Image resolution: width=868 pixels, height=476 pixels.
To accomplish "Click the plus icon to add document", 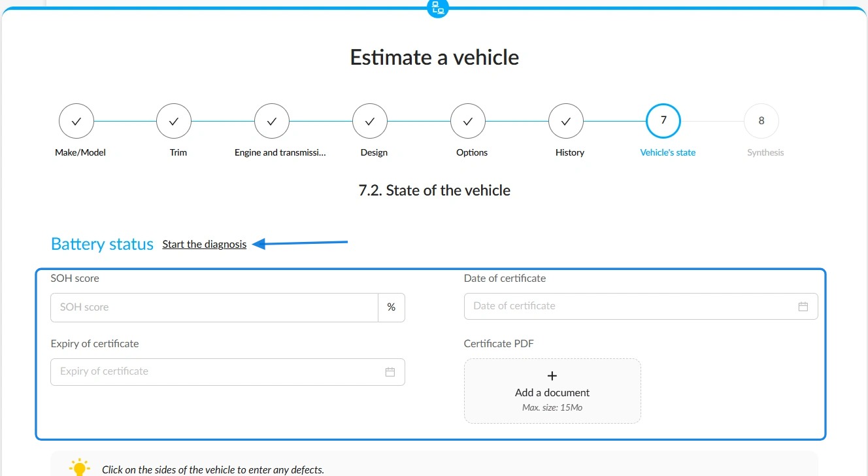I will click(552, 376).
